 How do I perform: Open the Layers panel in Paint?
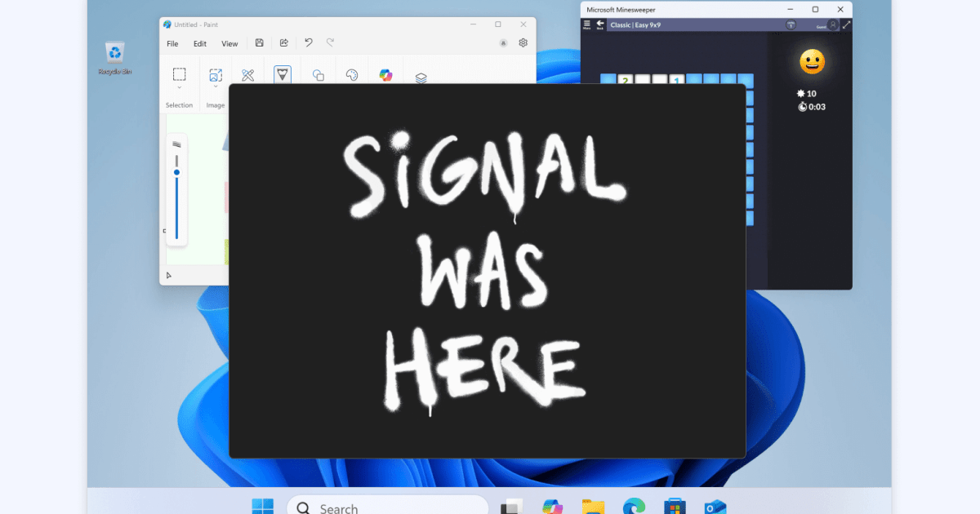tap(421, 78)
